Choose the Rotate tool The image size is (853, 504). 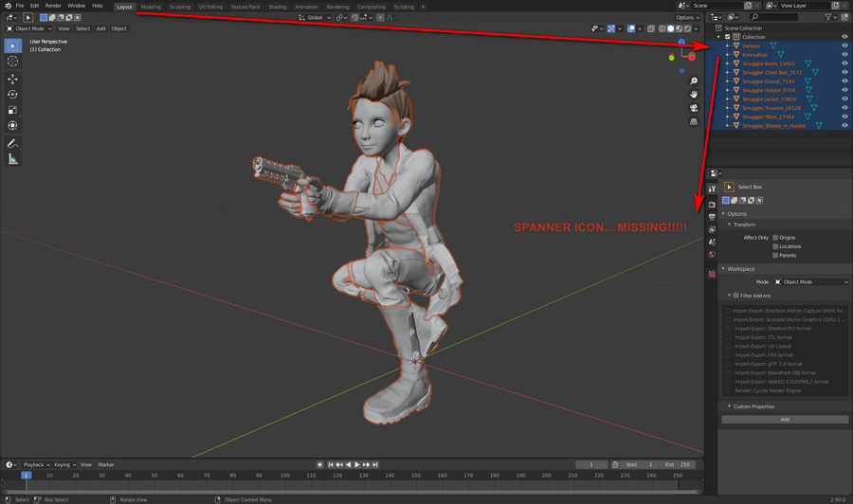click(12, 95)
